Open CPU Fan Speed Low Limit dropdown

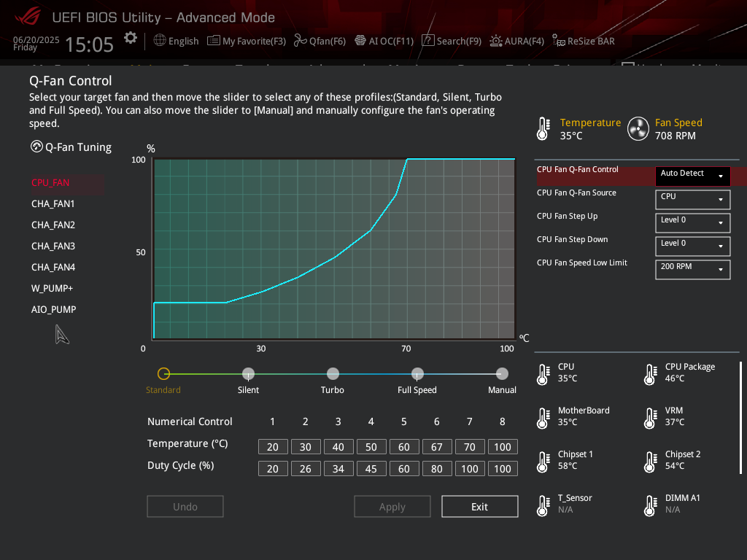pos(693,270)
